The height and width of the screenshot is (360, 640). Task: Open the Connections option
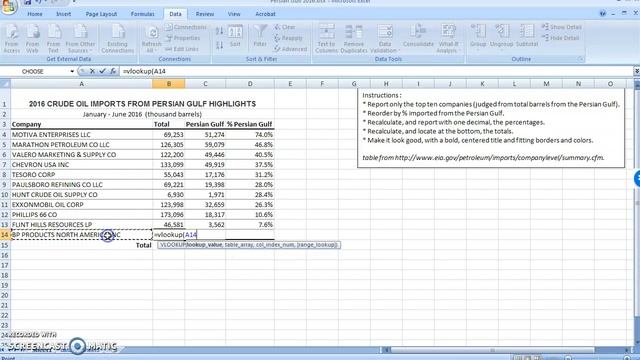(186, 27)
